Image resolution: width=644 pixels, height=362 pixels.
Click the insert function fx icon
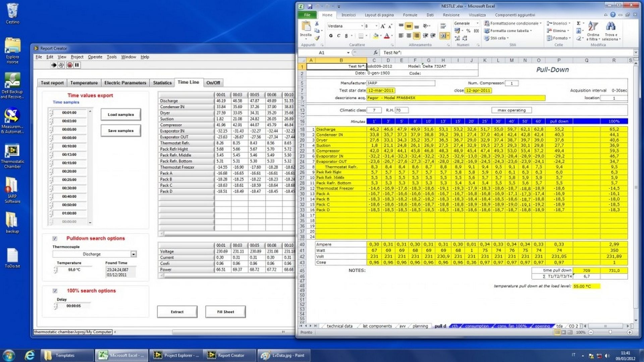click(376, 53)
